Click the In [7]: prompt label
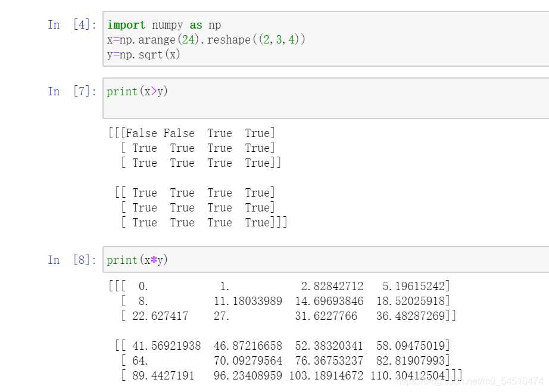549x392 pixels. 72,91
